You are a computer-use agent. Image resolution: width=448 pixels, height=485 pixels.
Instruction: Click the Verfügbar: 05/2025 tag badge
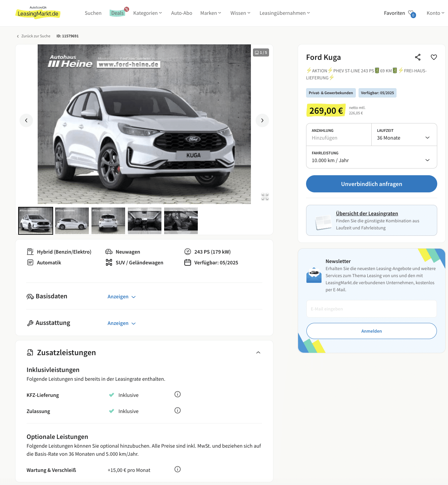[377, 93]
